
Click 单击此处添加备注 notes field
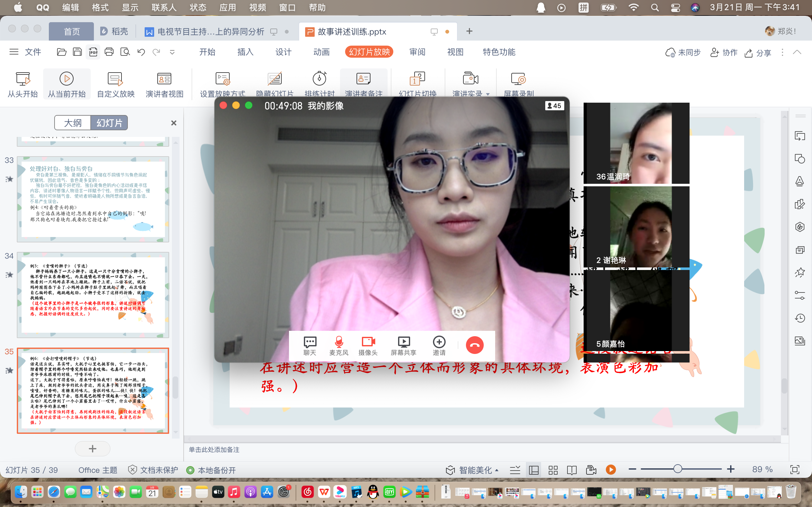pos(214,450)
